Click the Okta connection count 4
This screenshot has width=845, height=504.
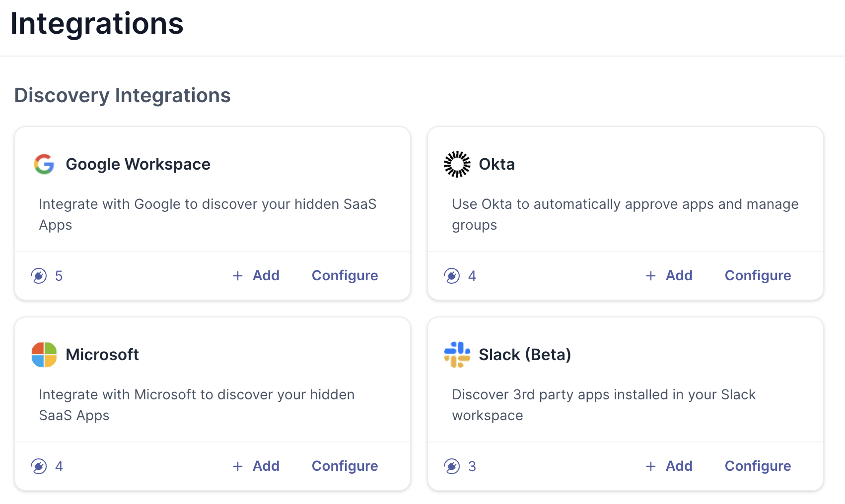click(x=472, y=276)
